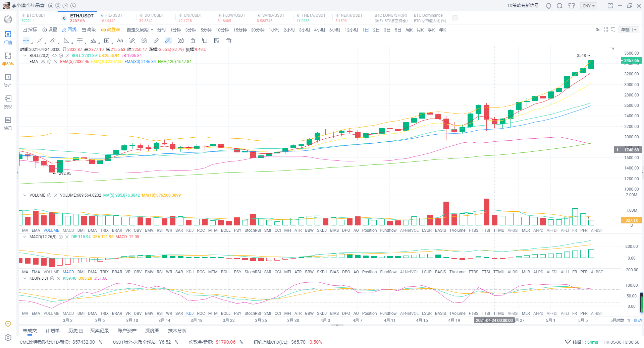
Task: Select the Aa text annotation tool
Action: click(x=120, y=41)
